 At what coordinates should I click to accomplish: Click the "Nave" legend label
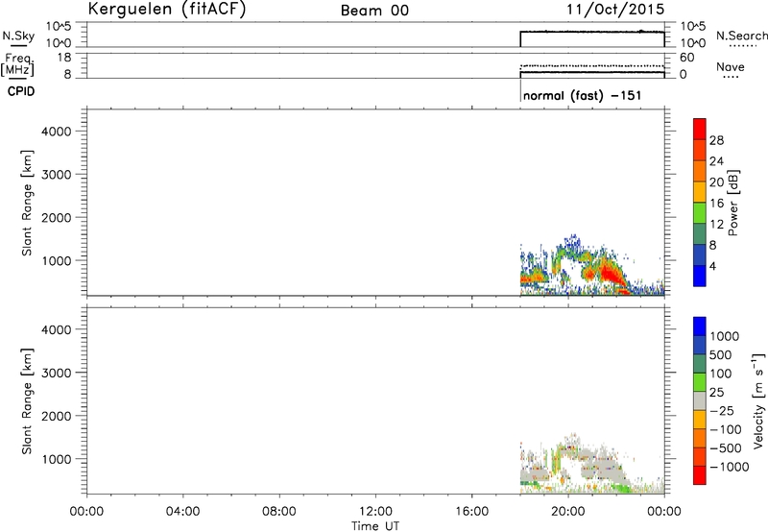click(731, 67)
